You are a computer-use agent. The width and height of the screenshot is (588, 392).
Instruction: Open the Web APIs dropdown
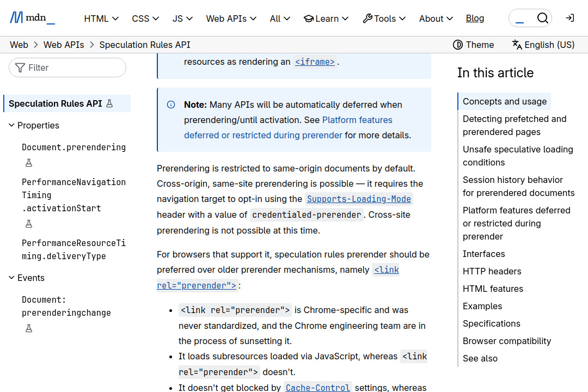pos(231,18)
